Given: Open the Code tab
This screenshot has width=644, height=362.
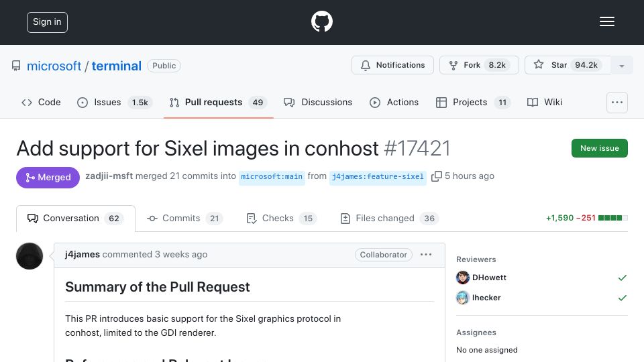Looking at the screenshot, I should coord(41,102).
